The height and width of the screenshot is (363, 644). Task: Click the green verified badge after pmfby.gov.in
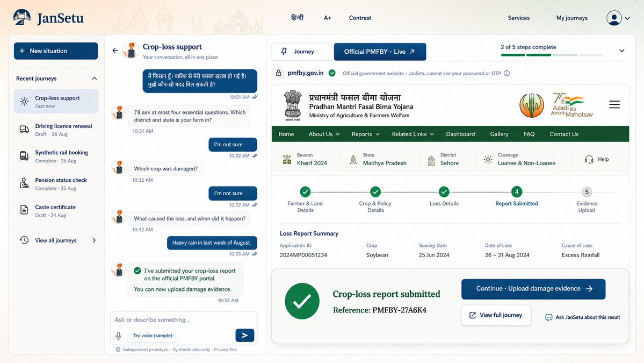click(x=332, y=73)
